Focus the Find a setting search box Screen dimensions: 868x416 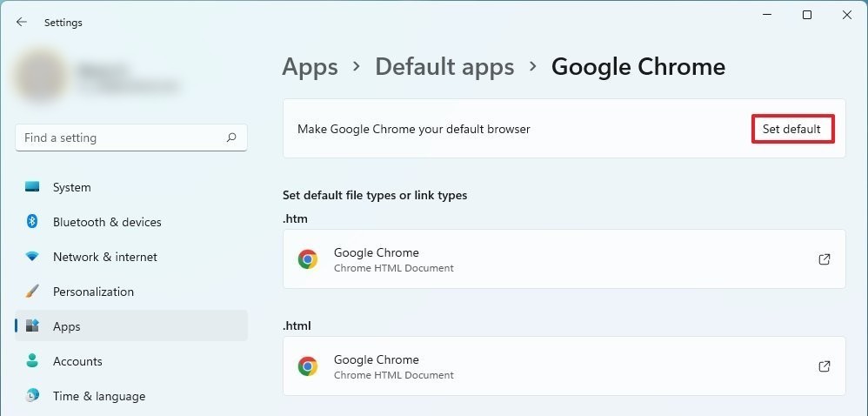tap(131, 138)
